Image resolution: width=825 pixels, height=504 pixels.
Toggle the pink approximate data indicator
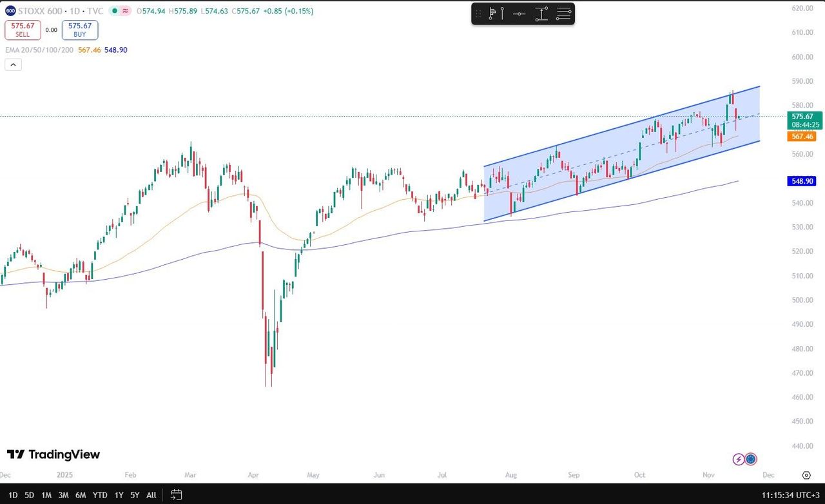[124, 11]
